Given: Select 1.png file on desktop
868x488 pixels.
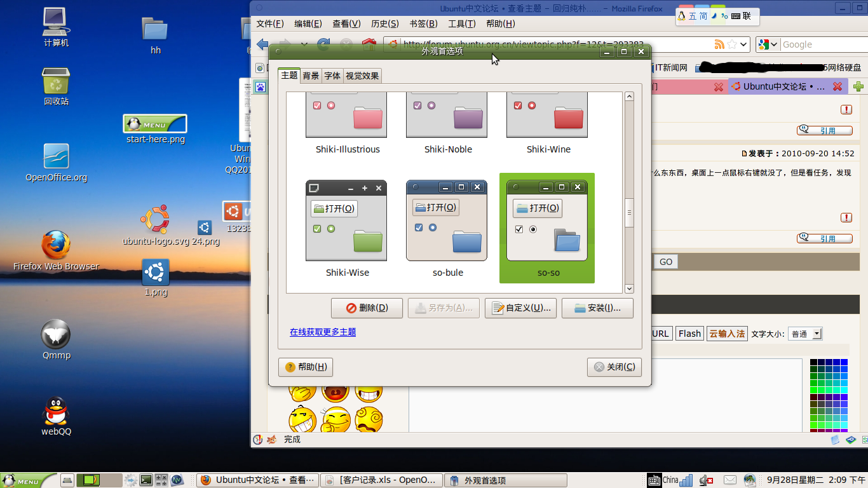Looking at the screenshot, I should (156, 278).
